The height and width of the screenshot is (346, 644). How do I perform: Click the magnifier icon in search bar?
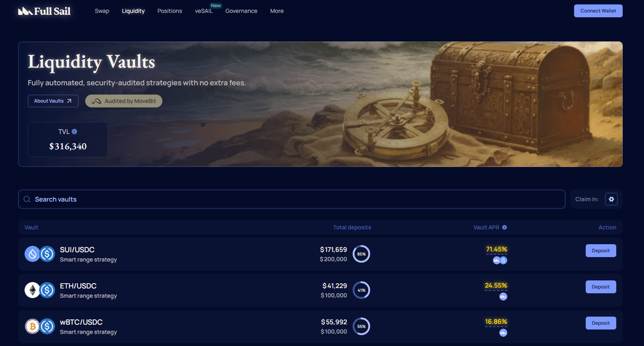(x=27, y=199)
